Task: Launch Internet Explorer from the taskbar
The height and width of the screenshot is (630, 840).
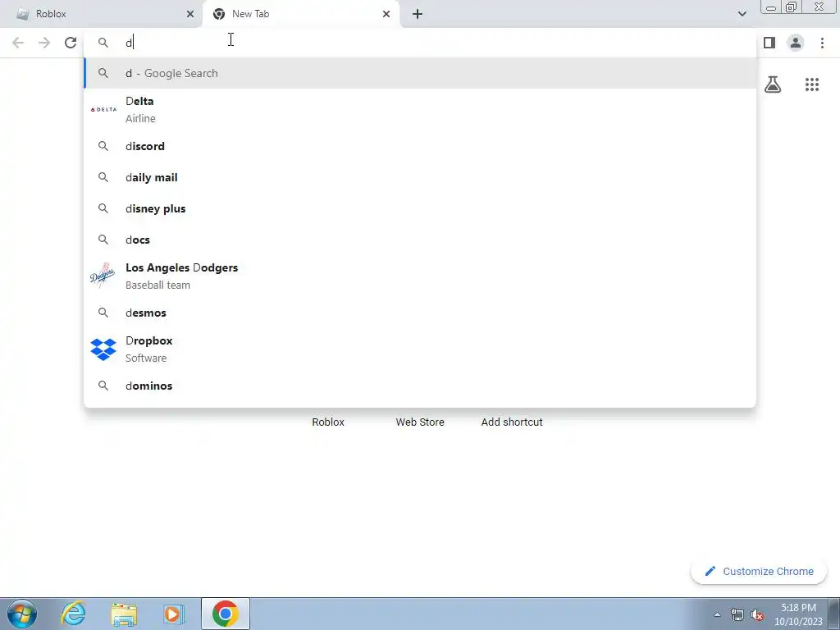Action: click(x=73, y=614)
